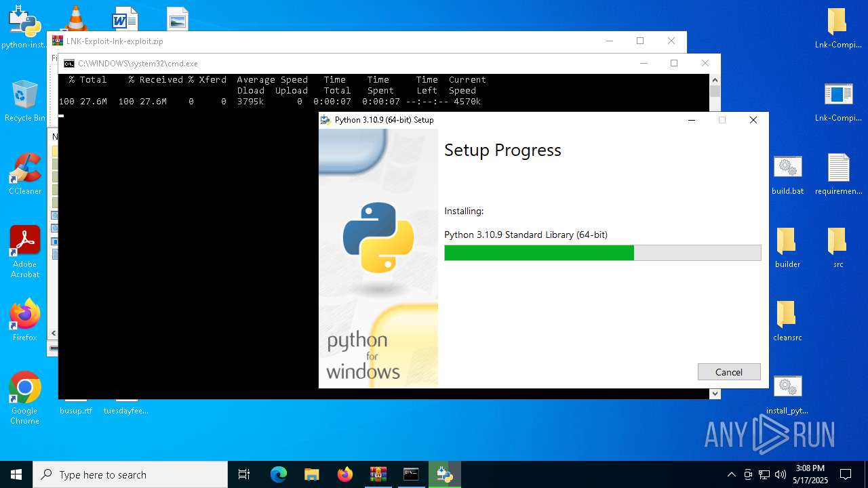Click the WinRAR horizontal scroll left arrow
Image resolution: width=868 pixels, height=488 pixels.
pyautogui.click(x=54, y=333)
